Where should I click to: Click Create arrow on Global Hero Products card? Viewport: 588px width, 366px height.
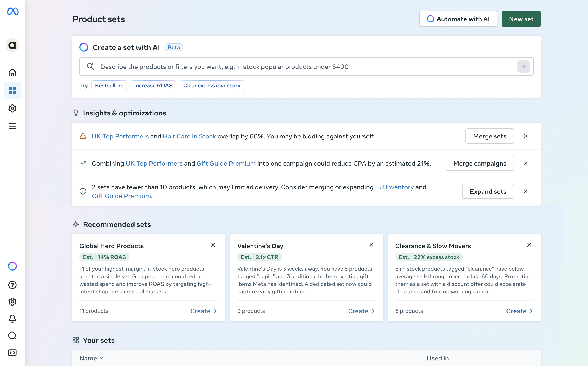pos(203,311)
